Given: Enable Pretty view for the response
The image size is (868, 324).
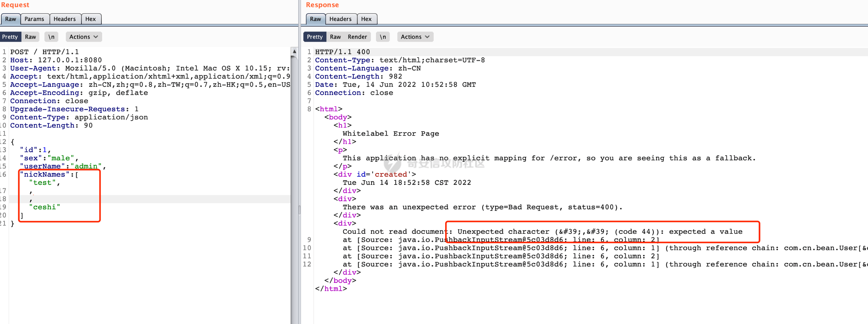Looking at the screenshot, I should (x=315, y=37).
